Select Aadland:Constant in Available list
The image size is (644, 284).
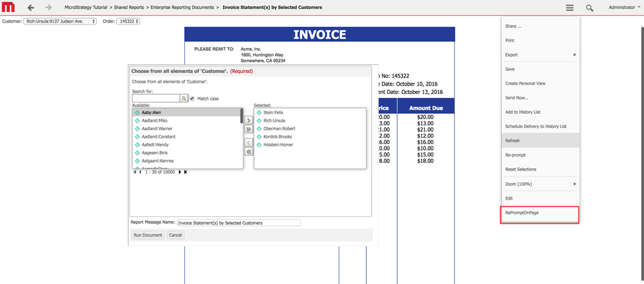point(186,137)
